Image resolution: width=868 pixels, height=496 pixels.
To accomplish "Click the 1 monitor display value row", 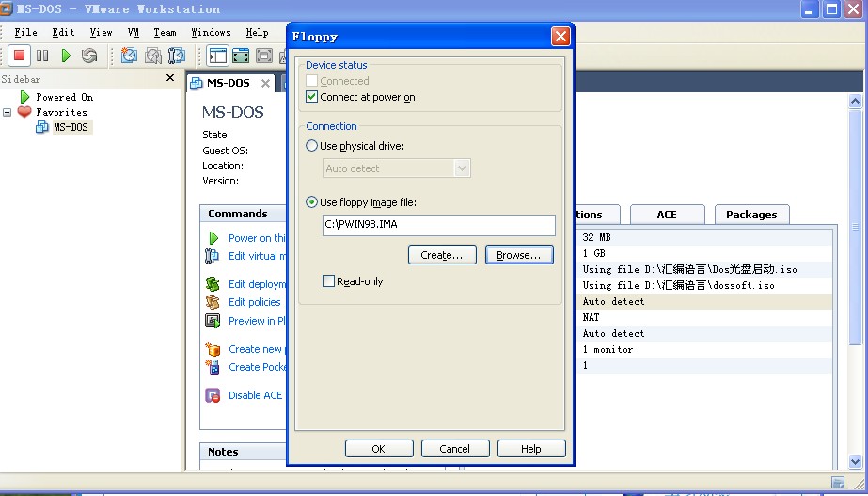I will coord(703,350).
